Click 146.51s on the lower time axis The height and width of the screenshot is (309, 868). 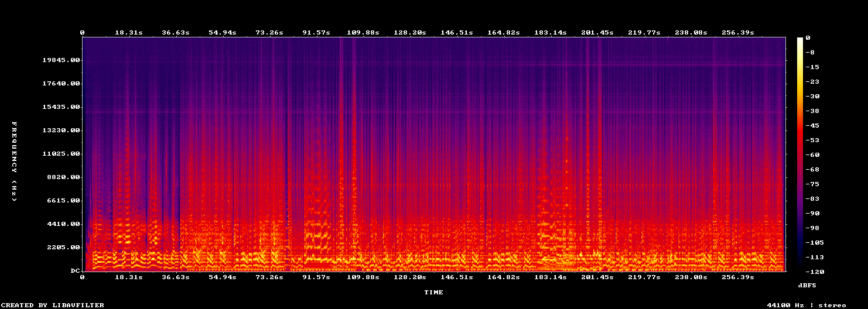pos(457,277)
